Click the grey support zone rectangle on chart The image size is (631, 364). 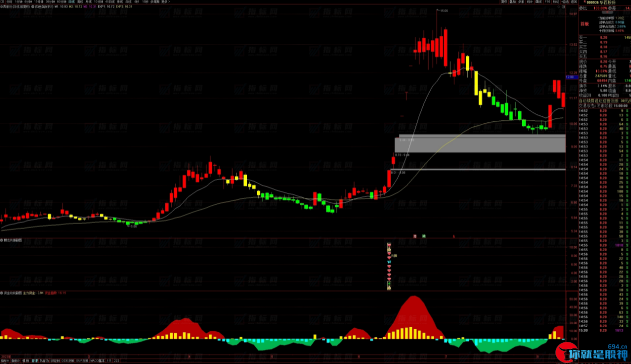click(x=480, y=144)
